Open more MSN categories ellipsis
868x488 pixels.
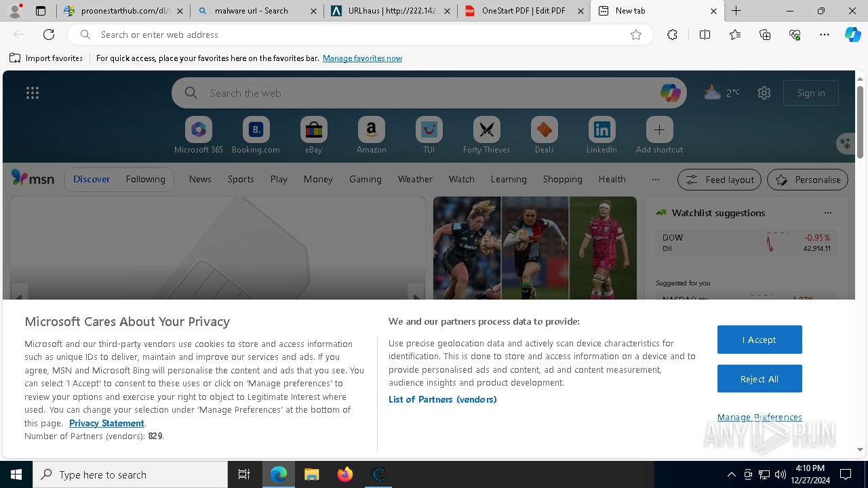[x=655, y=180]
